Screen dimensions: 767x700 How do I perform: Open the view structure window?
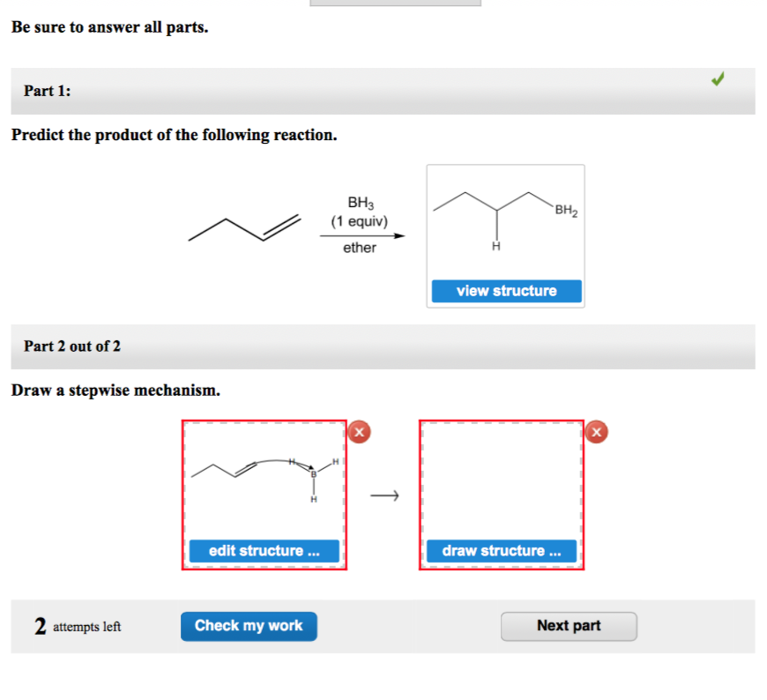505,290
